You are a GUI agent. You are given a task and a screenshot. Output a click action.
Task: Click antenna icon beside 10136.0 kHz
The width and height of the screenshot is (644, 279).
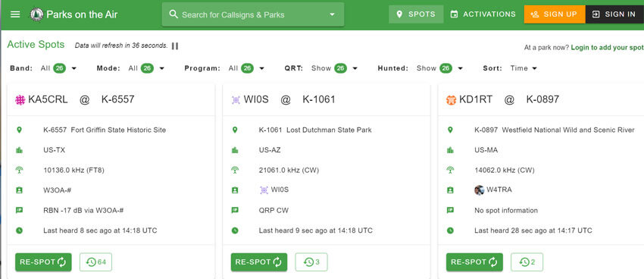coord(19,170)
